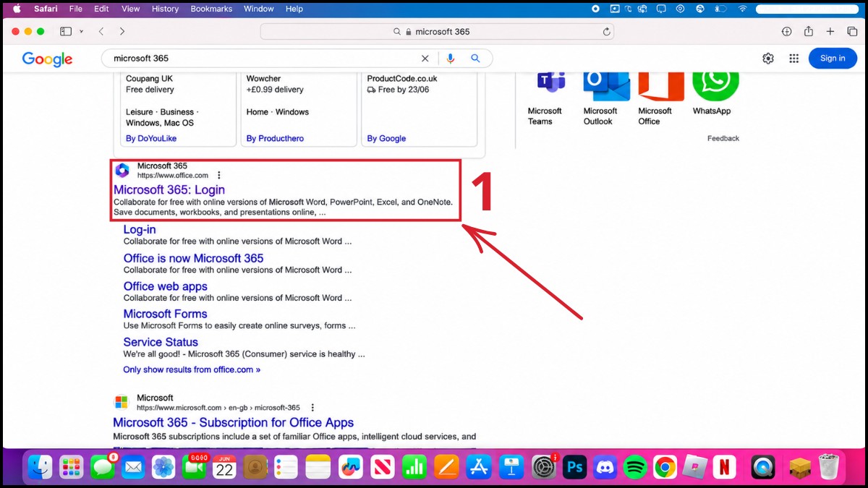Reload the page using the refresh icon
The image size is (868, 488).
coord(607,32)
